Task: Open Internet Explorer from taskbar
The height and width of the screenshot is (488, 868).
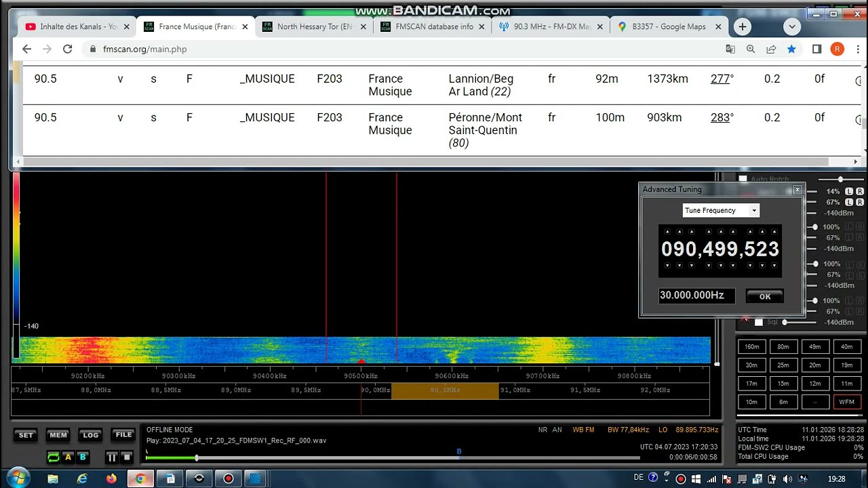Action: coord(82,479)
